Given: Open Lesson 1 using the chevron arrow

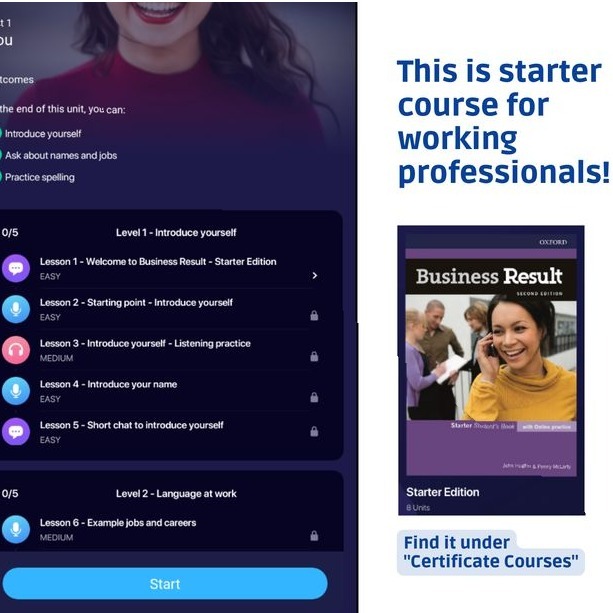Looking at the screenshot, I should coord(315,276).
